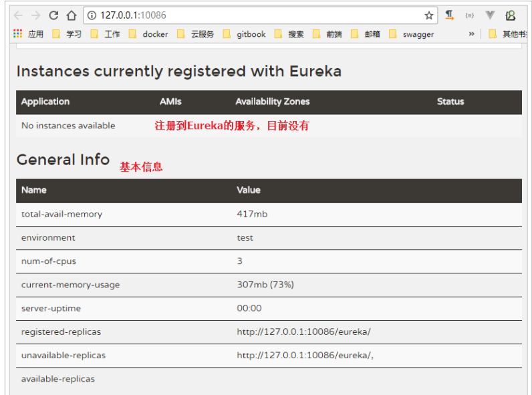Go to the home page icon
Image resolution: width=532 pixels, height=395 pixels.
click(72, 15)
